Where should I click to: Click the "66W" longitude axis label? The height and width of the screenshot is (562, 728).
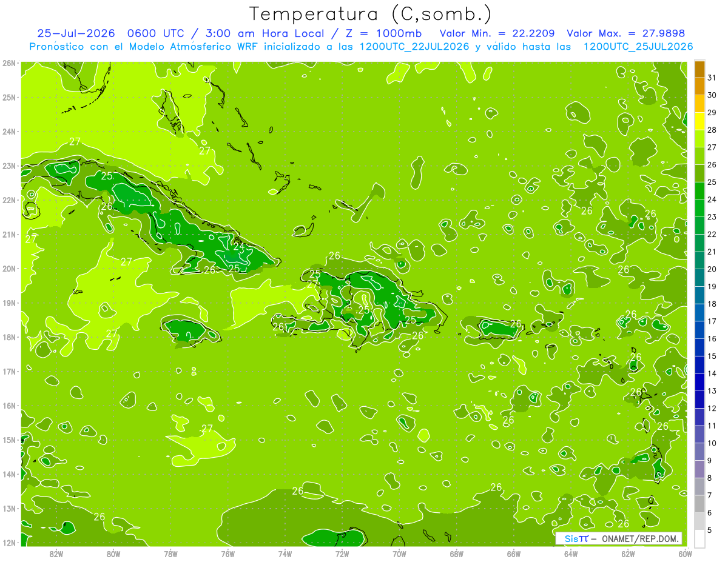pyautogui.click(x=513, y=554)
